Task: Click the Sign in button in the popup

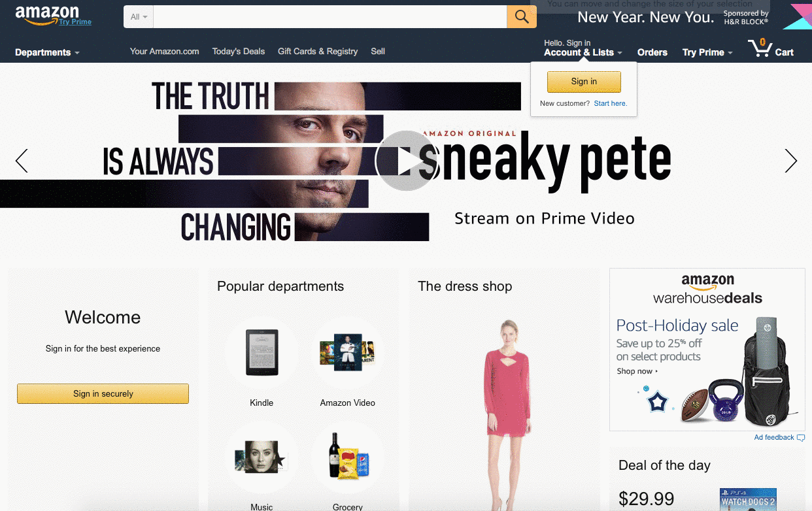Action: tap(584, 82)
